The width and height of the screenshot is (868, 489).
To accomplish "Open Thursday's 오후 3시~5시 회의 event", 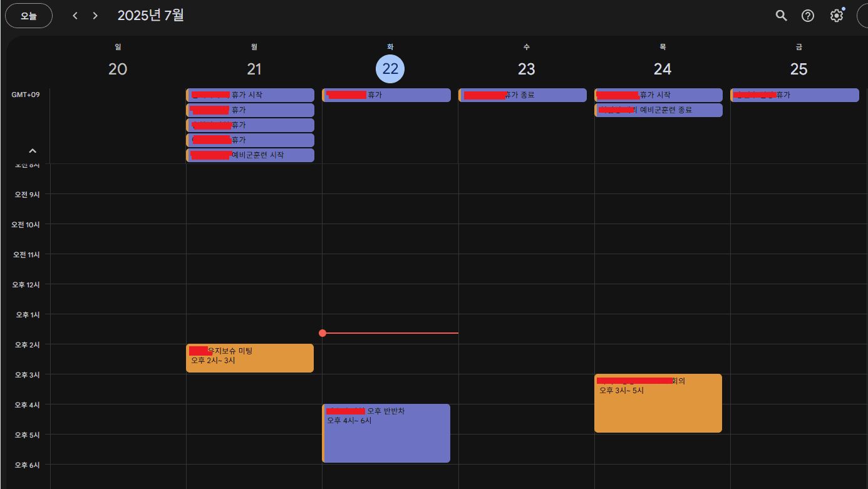I will click(x=658, y=403).
